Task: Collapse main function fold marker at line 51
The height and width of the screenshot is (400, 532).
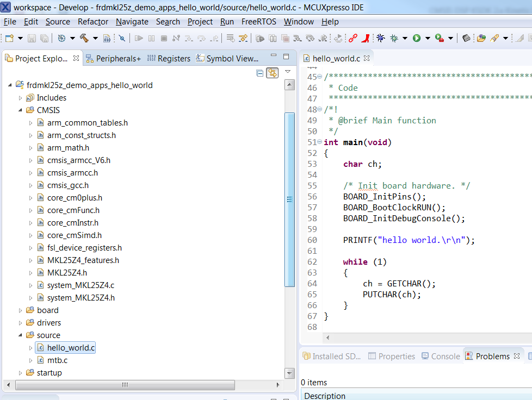Action: coord(319,142)
